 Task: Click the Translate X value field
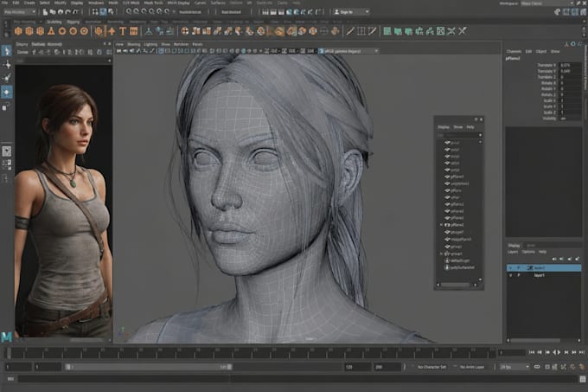pyautogui.click(x=570, y=65)
